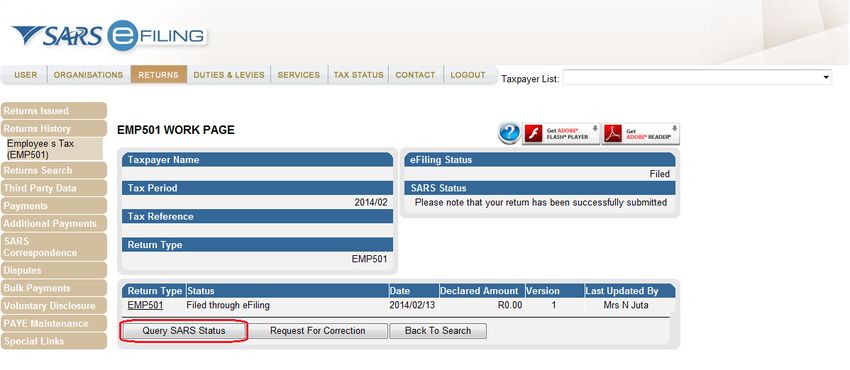Click the LOGOUT menu item
850x370 pixels.
point(468,75)
